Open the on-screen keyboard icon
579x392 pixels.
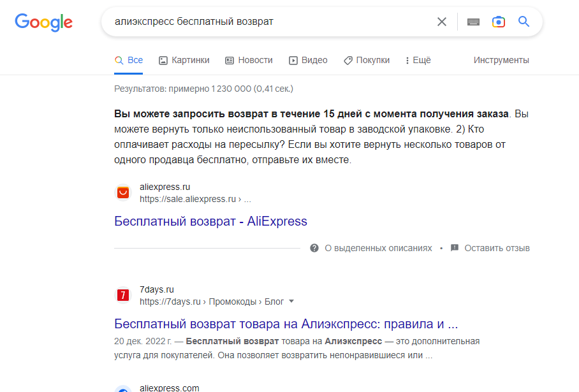pyautogui.click(x=473, y=22)
